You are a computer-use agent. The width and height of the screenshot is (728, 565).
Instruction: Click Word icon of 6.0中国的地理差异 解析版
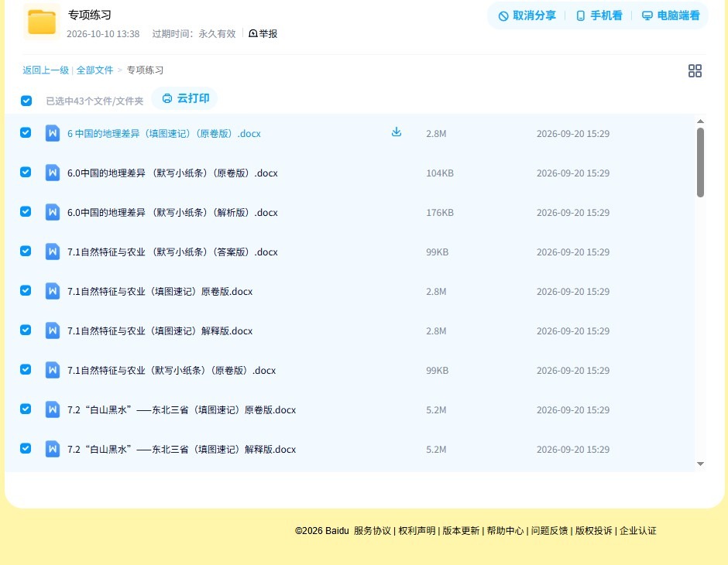pyautogui.click(x=53, y=212)
